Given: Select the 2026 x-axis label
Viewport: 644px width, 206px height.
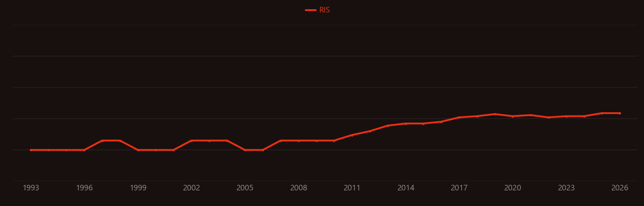Looking at the screenshot, I should click(x=620, y=188).
